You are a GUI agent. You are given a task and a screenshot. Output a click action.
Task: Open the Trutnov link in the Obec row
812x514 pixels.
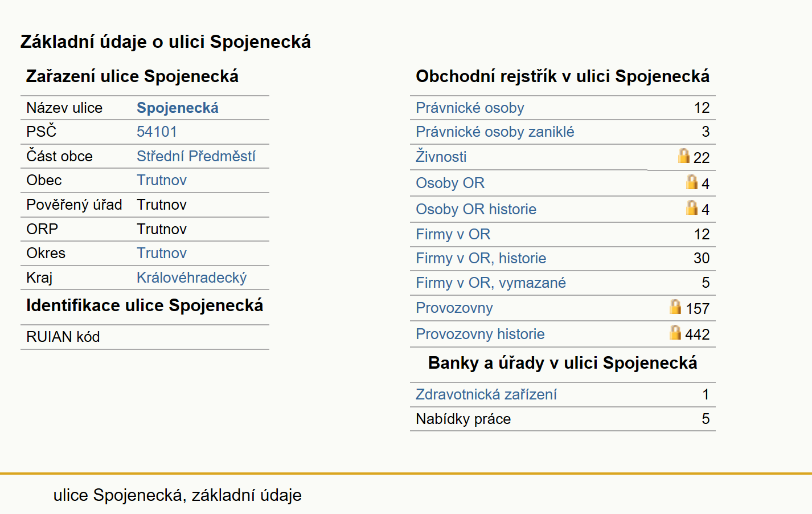162,180
